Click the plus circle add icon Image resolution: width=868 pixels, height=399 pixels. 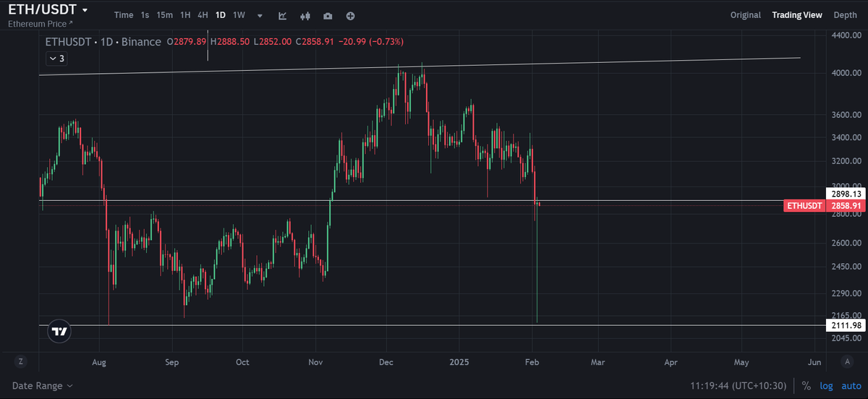[x=350, y=16]
